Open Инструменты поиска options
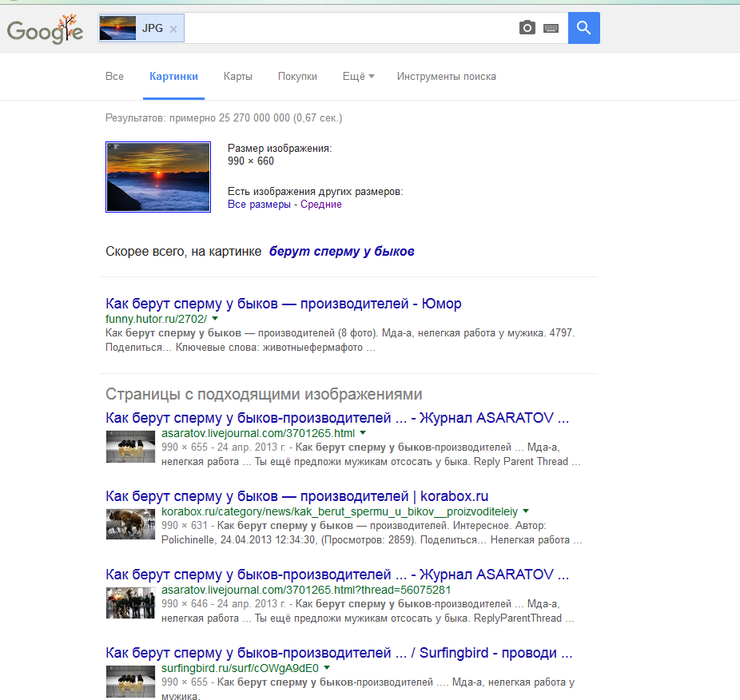This screenshot has width=740, height=700. click(x=446, y=77)
